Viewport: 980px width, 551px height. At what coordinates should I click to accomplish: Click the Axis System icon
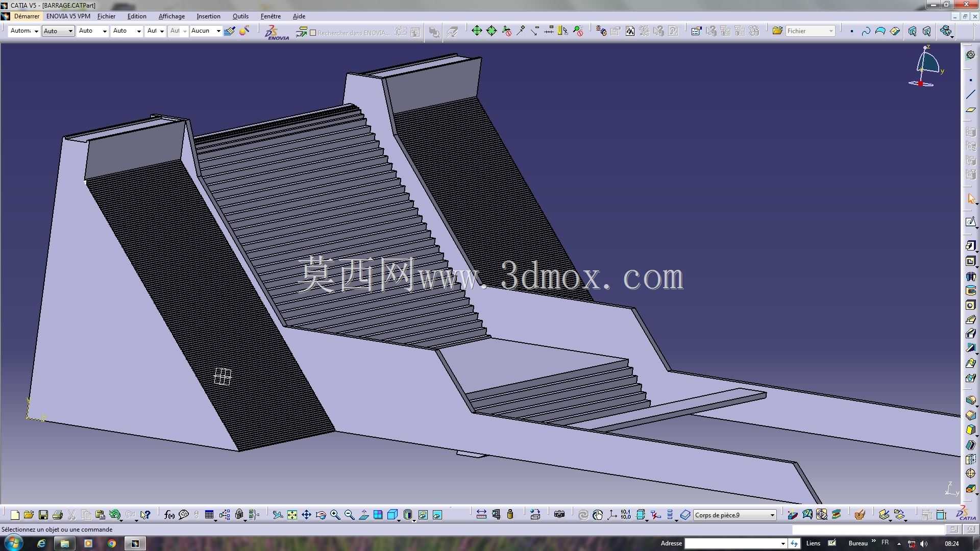[x=612, y=515]
